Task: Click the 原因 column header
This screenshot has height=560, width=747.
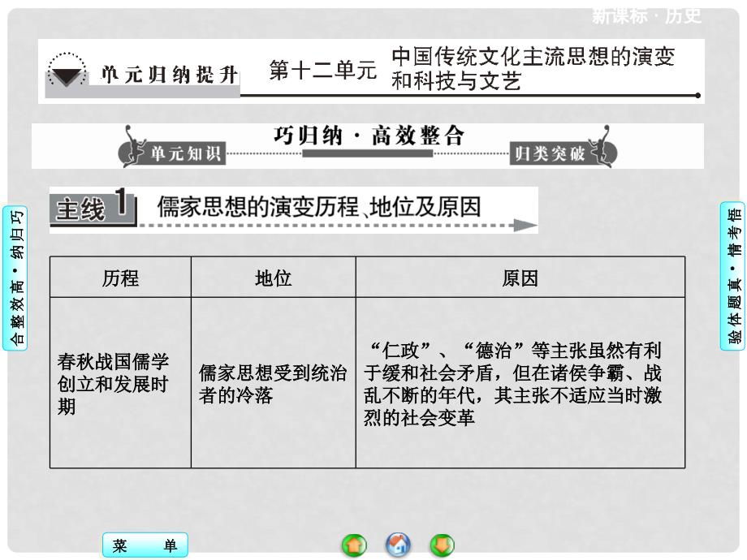Action: coord(520,278)
